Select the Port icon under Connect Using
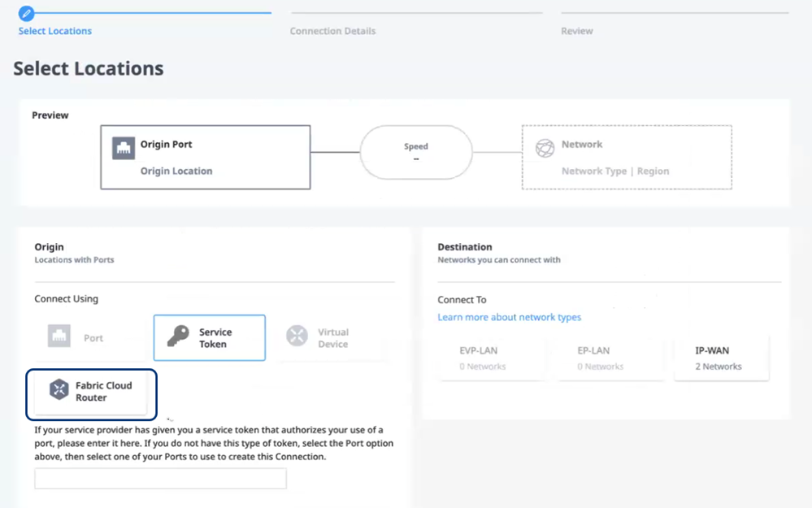 [x=59, y=336]
